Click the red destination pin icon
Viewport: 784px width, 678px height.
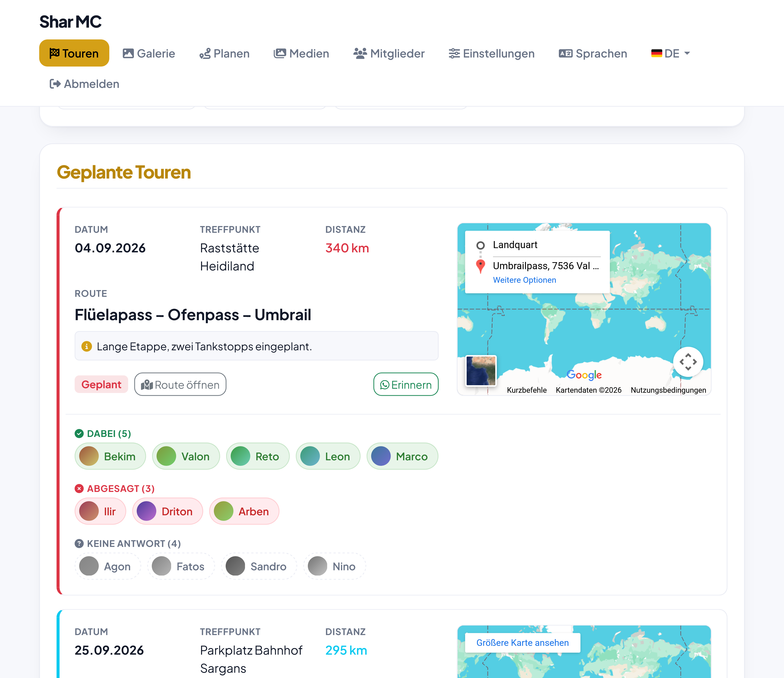[480, 266]
